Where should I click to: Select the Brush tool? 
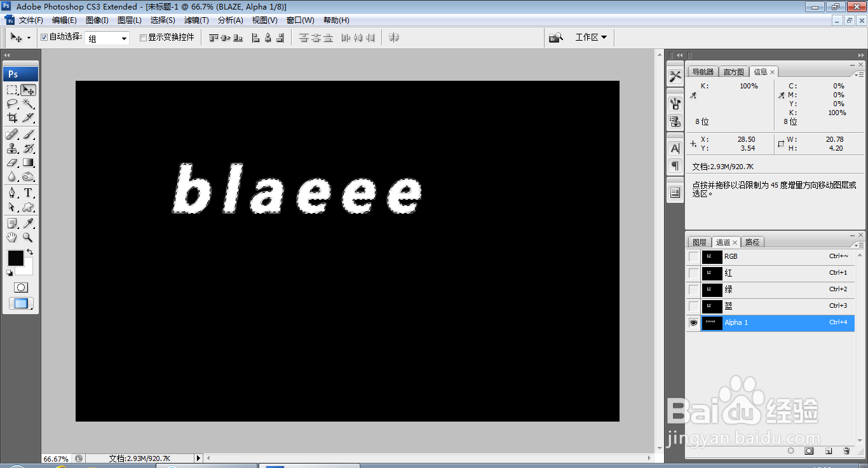[x=28, y=134]
